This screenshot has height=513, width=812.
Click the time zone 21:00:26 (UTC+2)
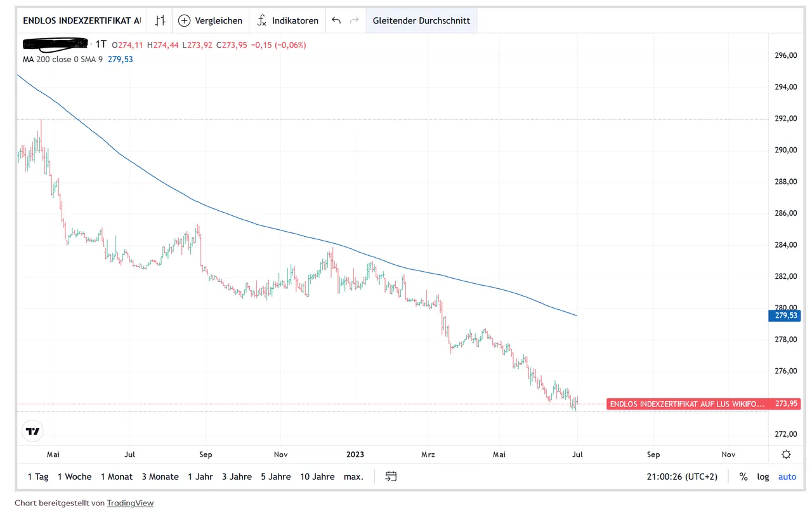(682, 477)
